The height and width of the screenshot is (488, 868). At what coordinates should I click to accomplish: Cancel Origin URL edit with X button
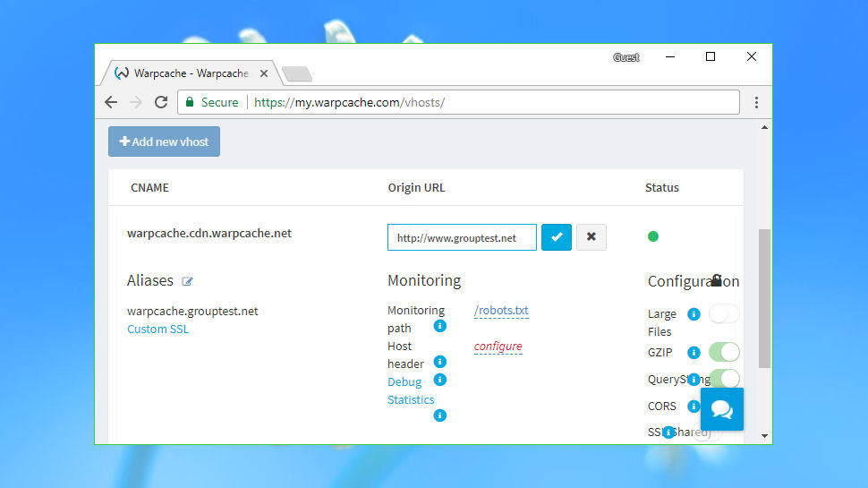[x=591, y=237]
